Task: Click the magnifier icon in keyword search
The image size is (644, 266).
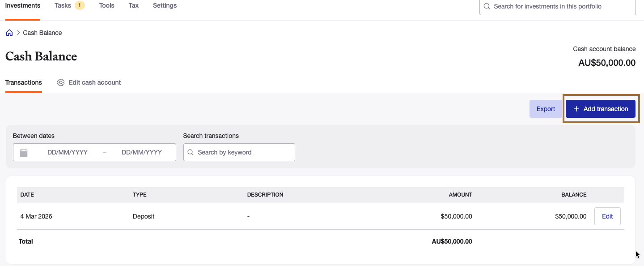Action: [191, 152]
